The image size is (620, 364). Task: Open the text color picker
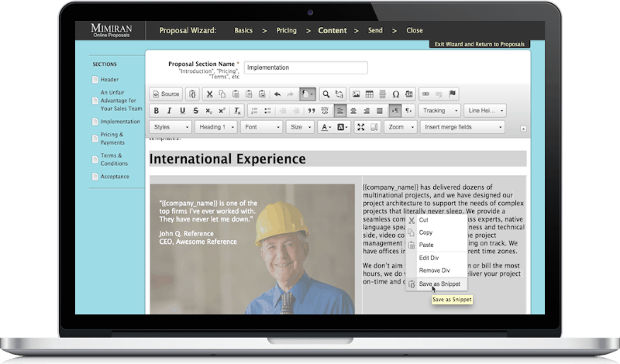pos(325,127)
